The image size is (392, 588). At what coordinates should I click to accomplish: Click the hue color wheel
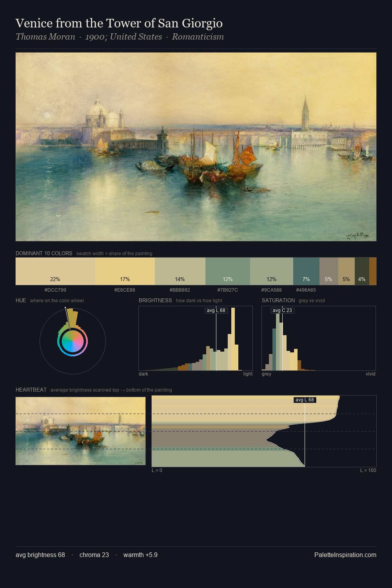click(x=73, y=341)
